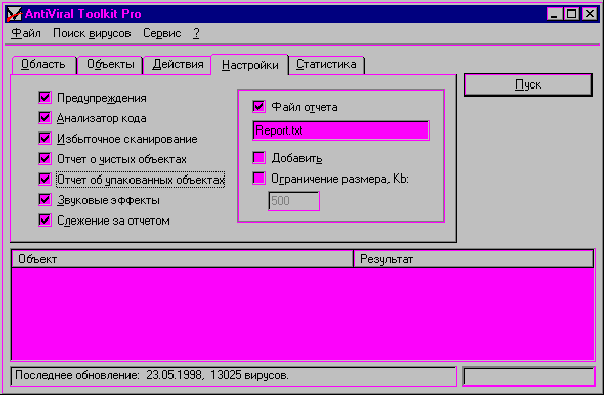Open the Статистика tab
604x395 pixels.
326,64
